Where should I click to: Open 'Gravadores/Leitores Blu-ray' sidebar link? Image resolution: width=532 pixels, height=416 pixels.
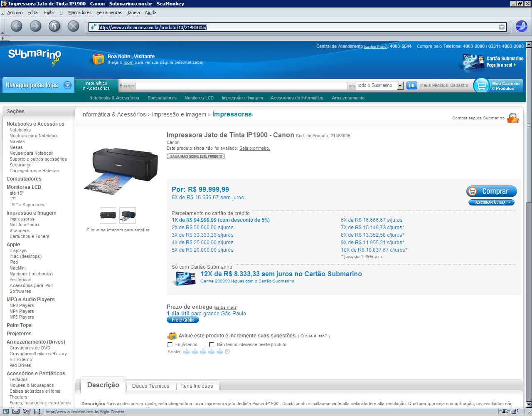point(38,354)
